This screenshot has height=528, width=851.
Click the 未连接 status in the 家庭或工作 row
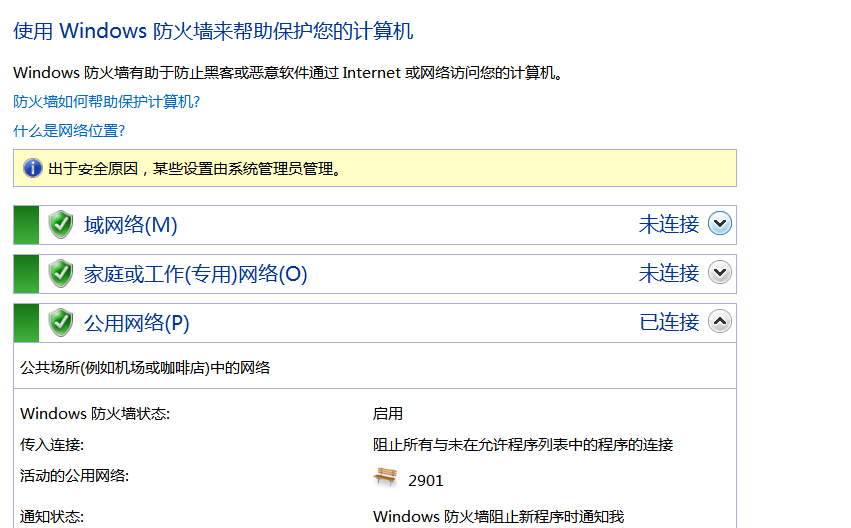coord(668,273)
